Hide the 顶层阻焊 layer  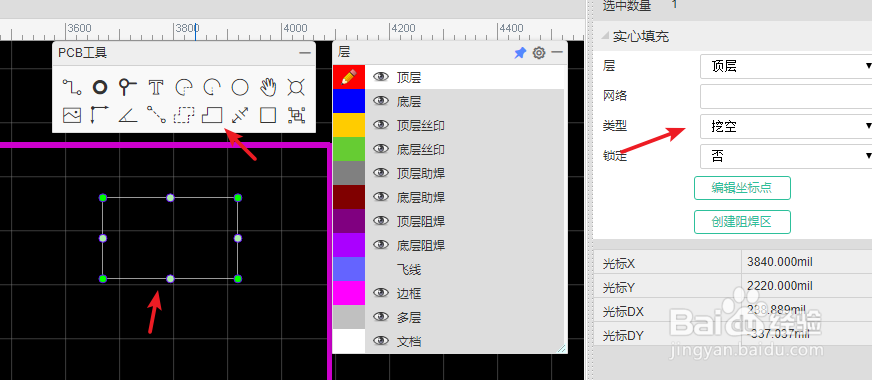tap(380, 221)
